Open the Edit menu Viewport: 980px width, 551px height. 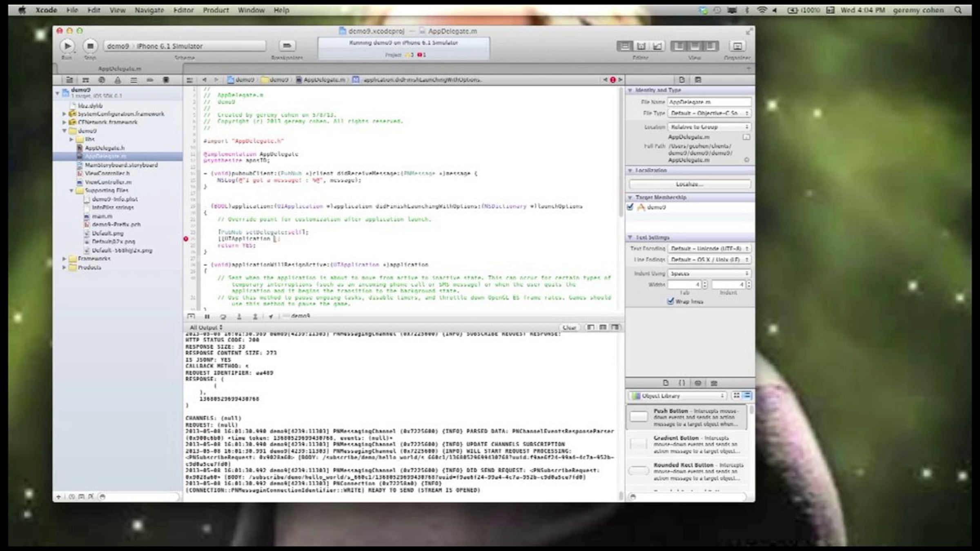(94, 10)
